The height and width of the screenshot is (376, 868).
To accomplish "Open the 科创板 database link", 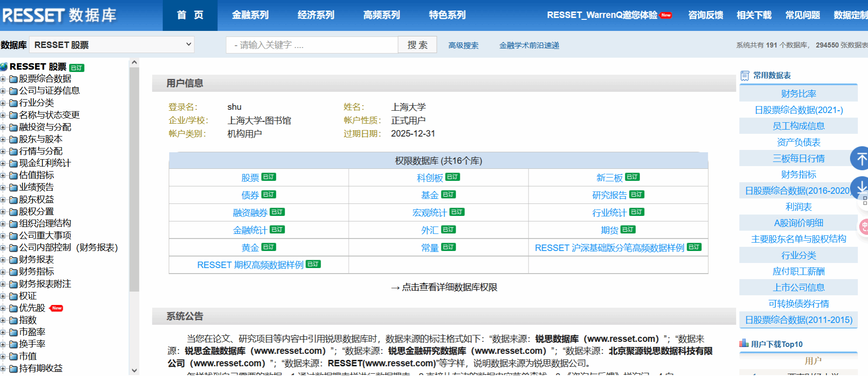I will pyautogui.click(x=429, y=178).
